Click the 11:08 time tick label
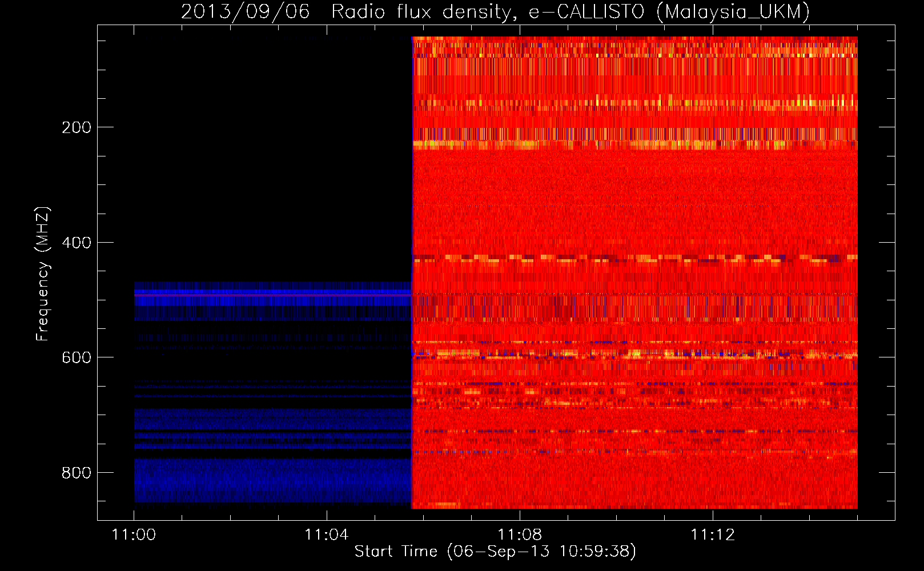The height and width of the screenshot is (571, 924). 520,535
